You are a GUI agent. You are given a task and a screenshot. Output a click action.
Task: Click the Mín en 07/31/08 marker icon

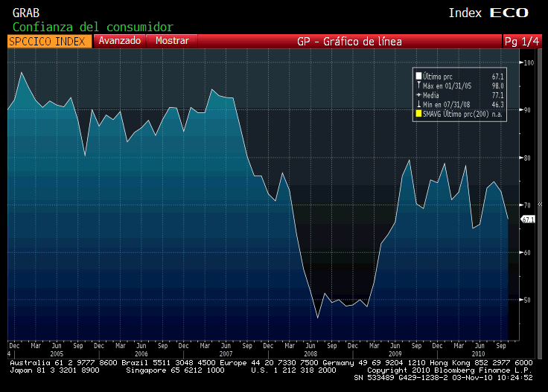418,104
